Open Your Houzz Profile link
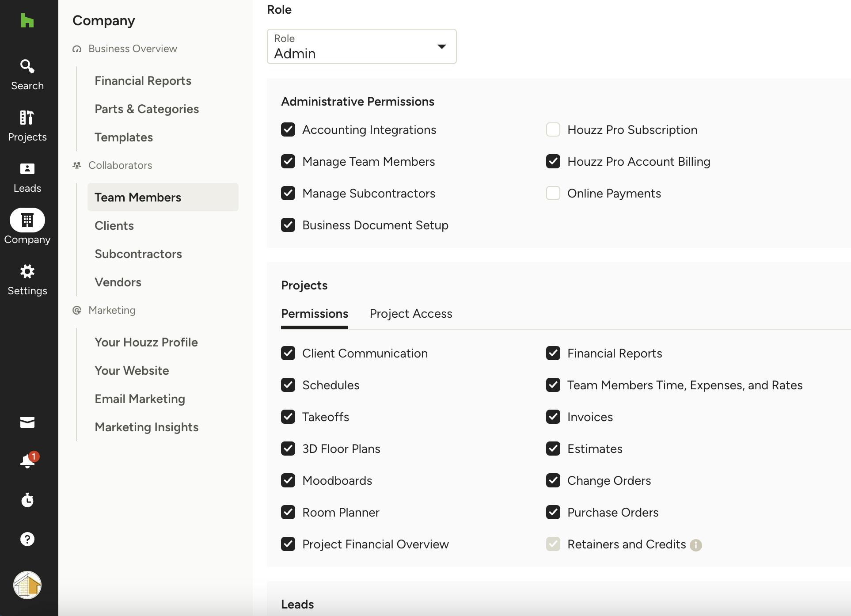This screenshot has width=851, height=616. click(x=146, y=342)
